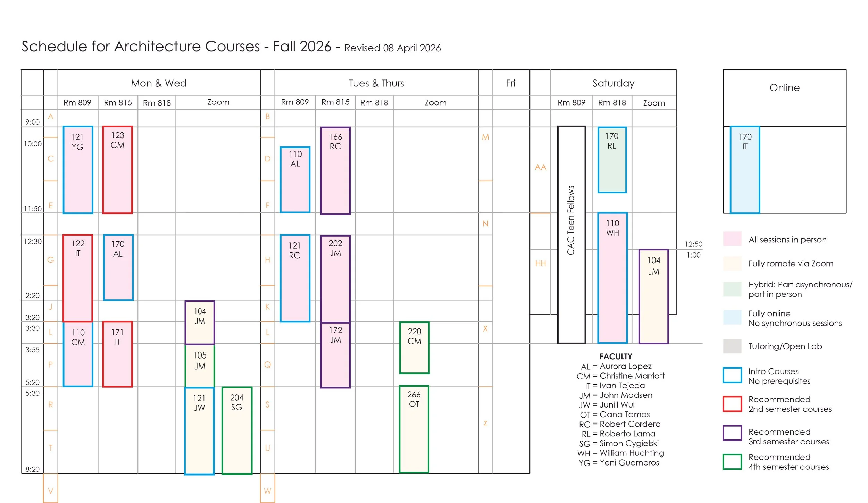This screenshot has height=503, width=868.
Task: Click the orange AA time slot label
Action: 540,167
